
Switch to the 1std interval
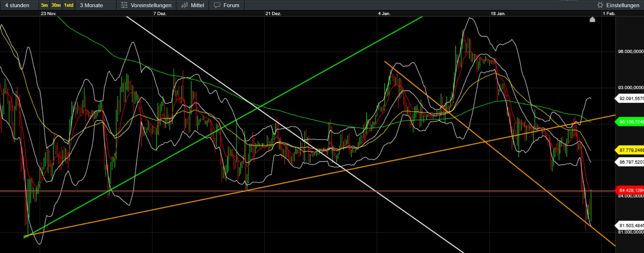68,5
